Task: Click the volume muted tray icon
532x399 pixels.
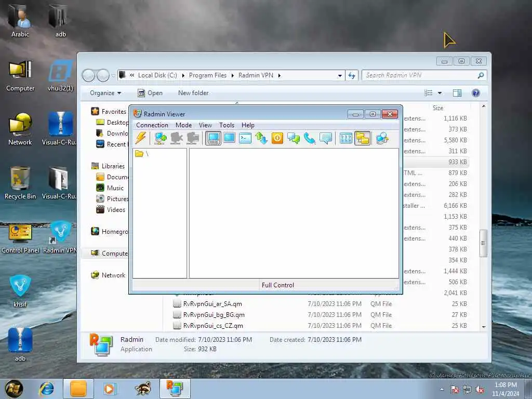Action: coord(480,390)
